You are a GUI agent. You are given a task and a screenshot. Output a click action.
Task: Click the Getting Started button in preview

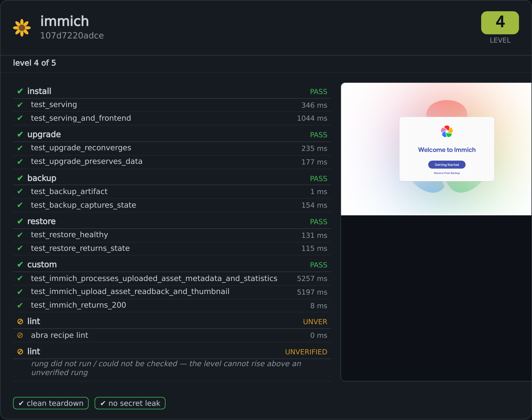point(447,165)
